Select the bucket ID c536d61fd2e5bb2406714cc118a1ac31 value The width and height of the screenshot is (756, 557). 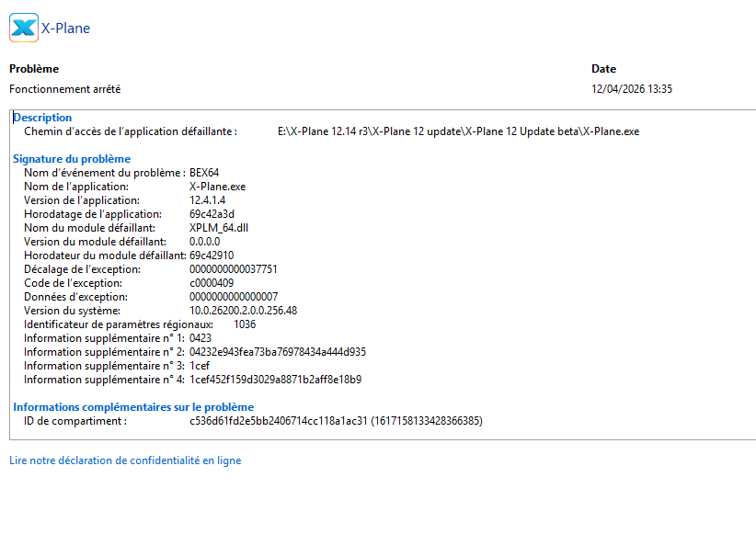336,421
